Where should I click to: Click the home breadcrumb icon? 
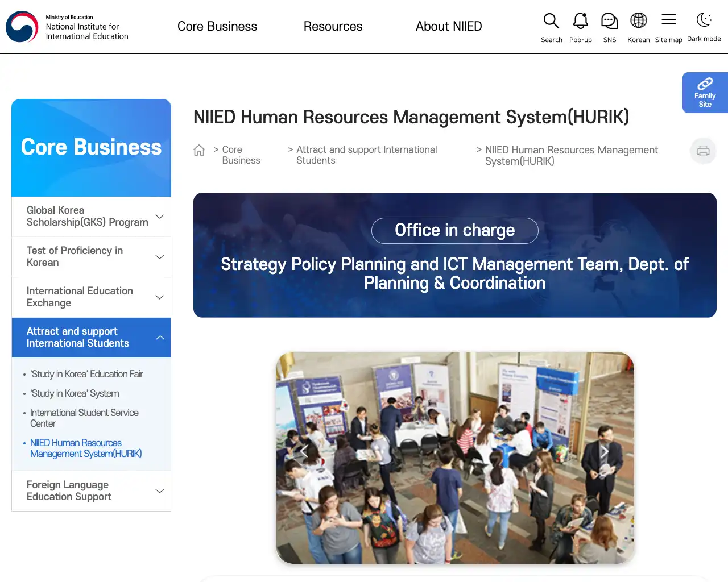click(x=199, y=150)
